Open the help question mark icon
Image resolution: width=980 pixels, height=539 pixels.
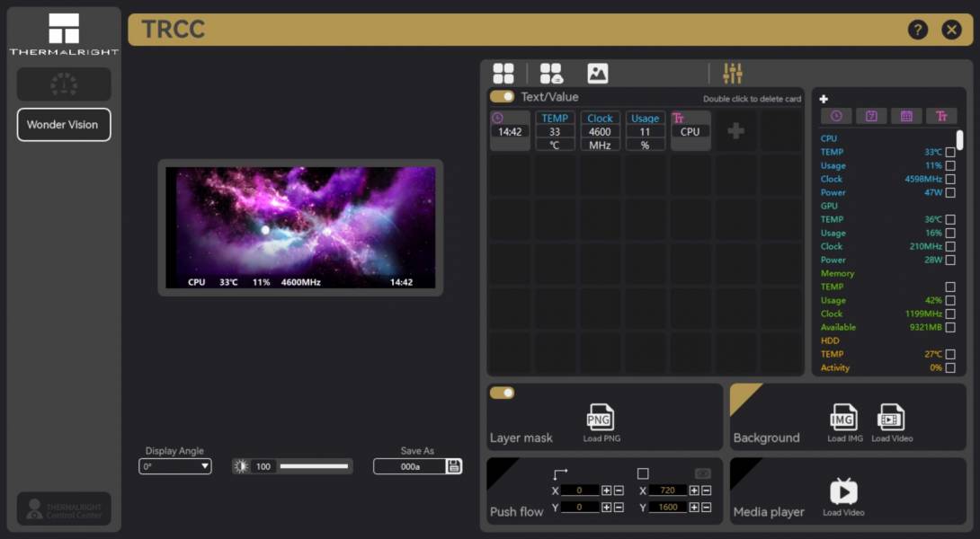(x=917, y=30)
